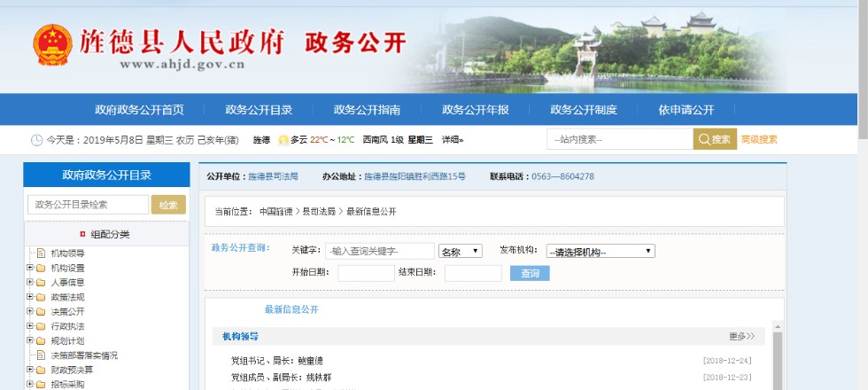Click the 机构设置 folder icon
The image size is (868, 390).
tap(41, 268)
